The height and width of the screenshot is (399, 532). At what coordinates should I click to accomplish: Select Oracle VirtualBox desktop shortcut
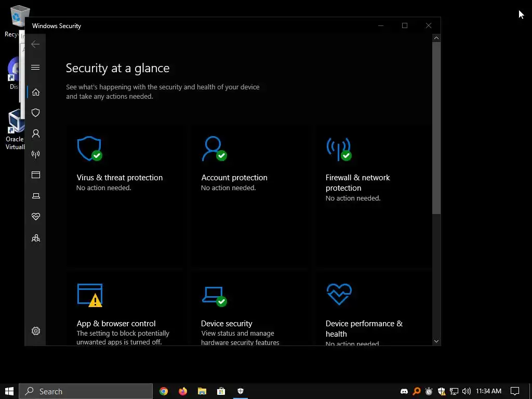(15, 129)
